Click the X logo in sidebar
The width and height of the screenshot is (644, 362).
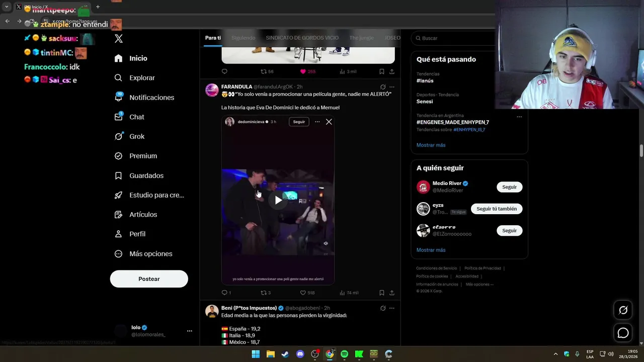point(119,39)
